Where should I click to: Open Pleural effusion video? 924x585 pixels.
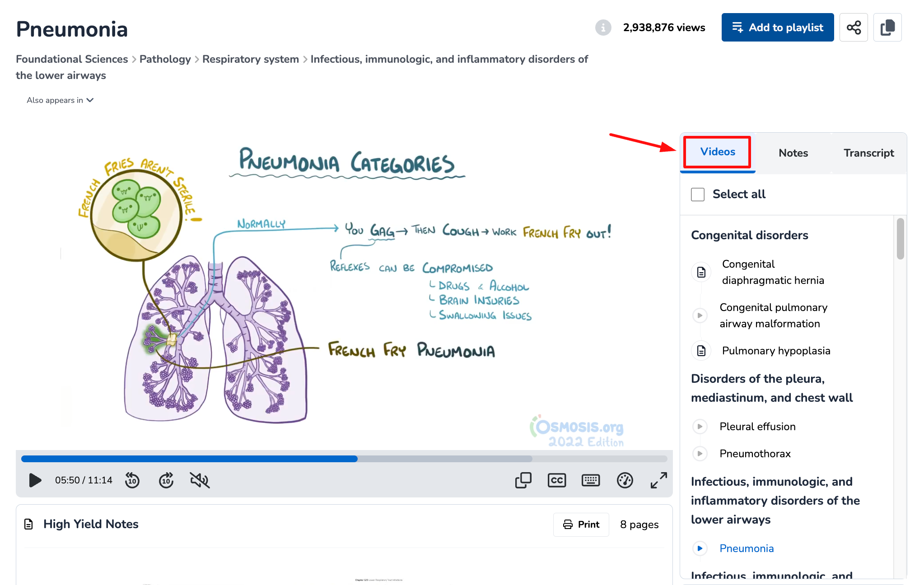(757, 427)
